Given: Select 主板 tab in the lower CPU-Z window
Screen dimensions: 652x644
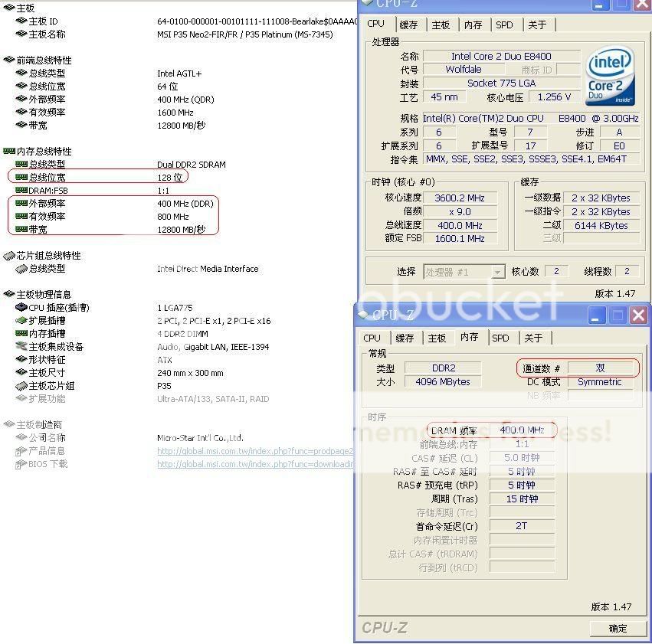Looking at the screenshot, I should tap(437, 338).
